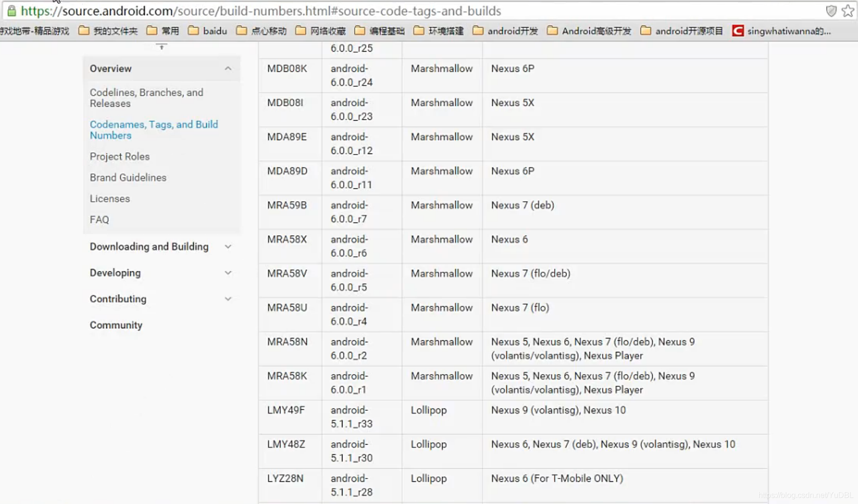
Task: Click tag android-6.0.0_r24
Action: point(352,75)
